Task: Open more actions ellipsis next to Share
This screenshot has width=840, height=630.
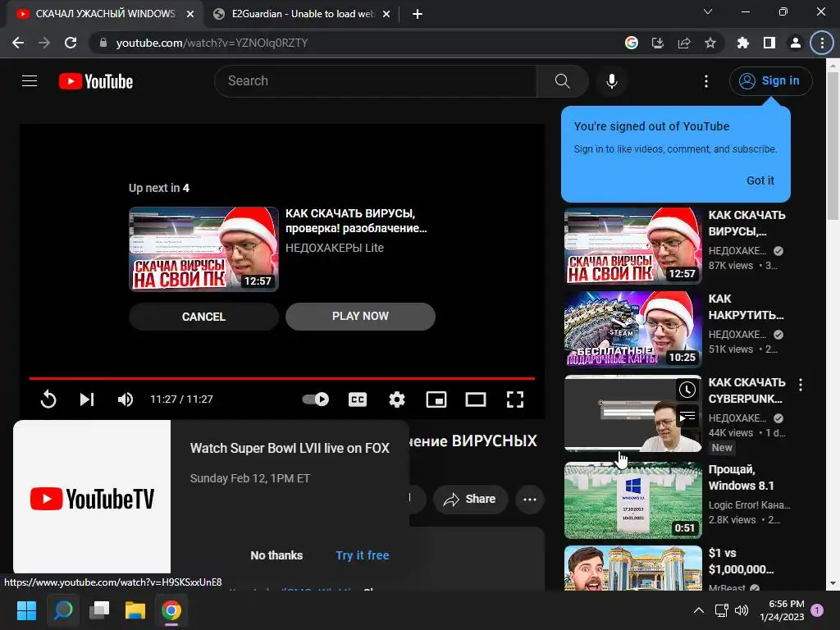Action: 530,500
